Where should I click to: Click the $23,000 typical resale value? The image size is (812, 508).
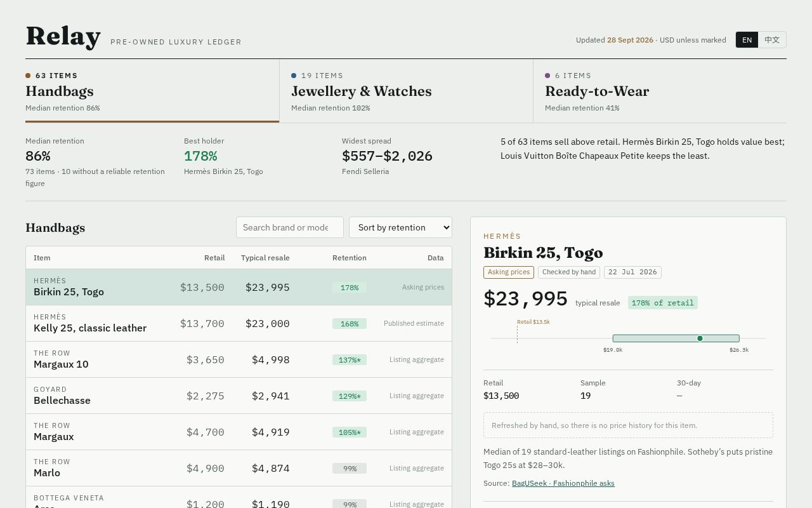[x=268, y=324]
